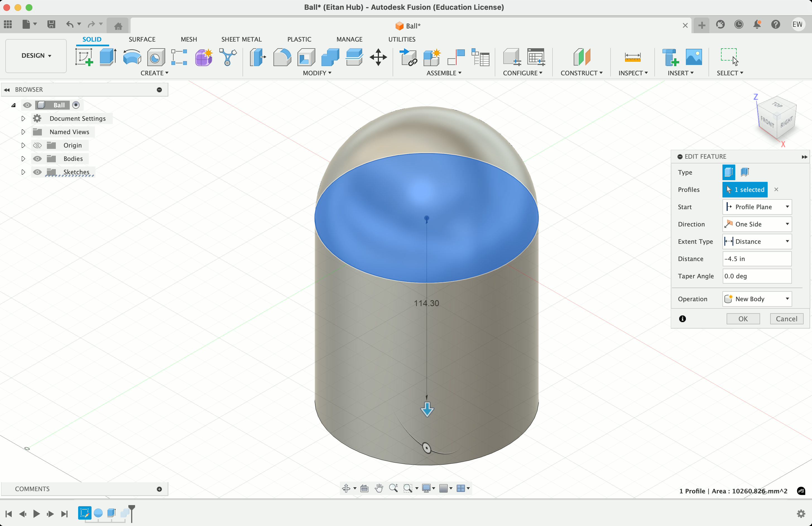Screen dimensions: 812x526
Task: Hide the Sketches folder
Action: point(37,172)
